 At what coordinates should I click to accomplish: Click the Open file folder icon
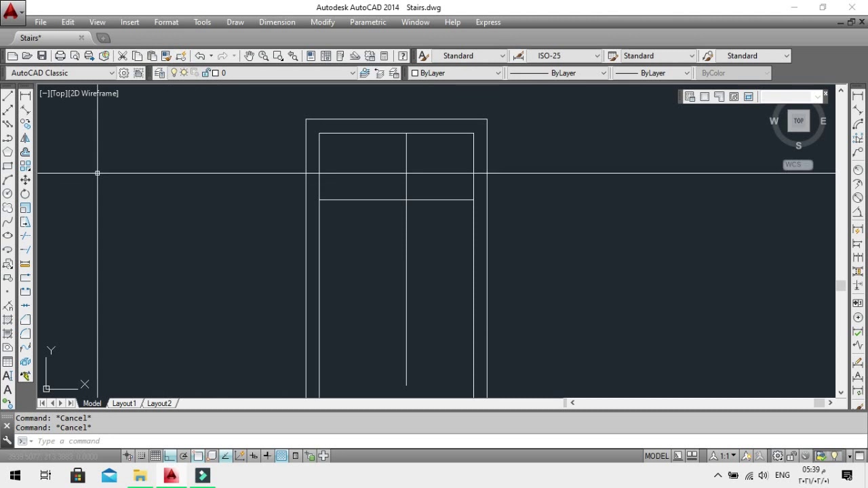[27, 56]
